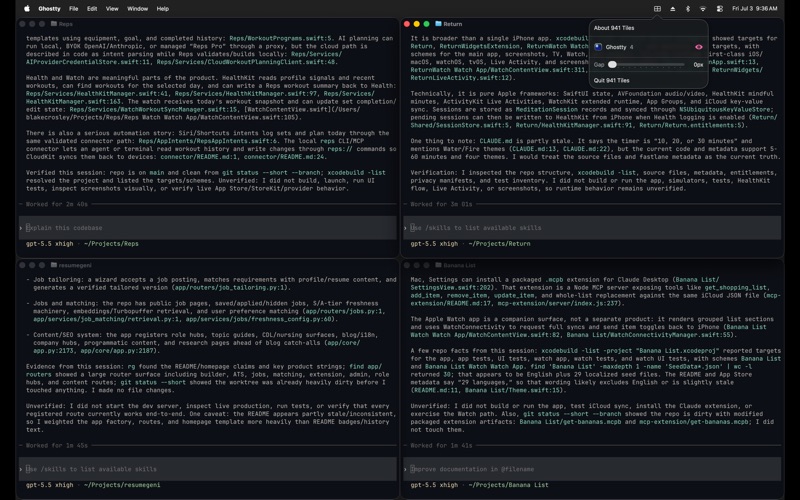This screenshot has height=500, width=800.
Task: Open the Ghostty application menu
Action: 49,9
